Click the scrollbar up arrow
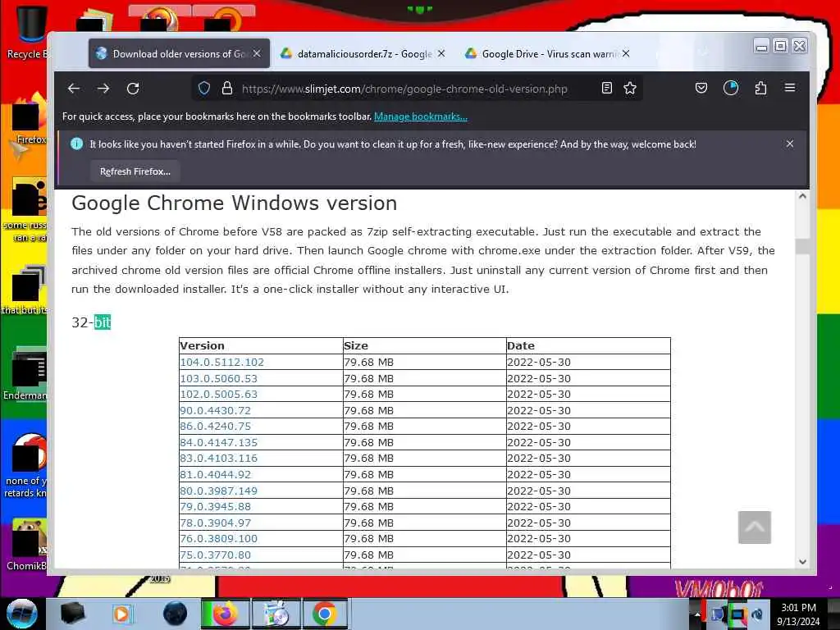Image resolution: width=840 pixels, height=630 pixels. coord(802,196)
